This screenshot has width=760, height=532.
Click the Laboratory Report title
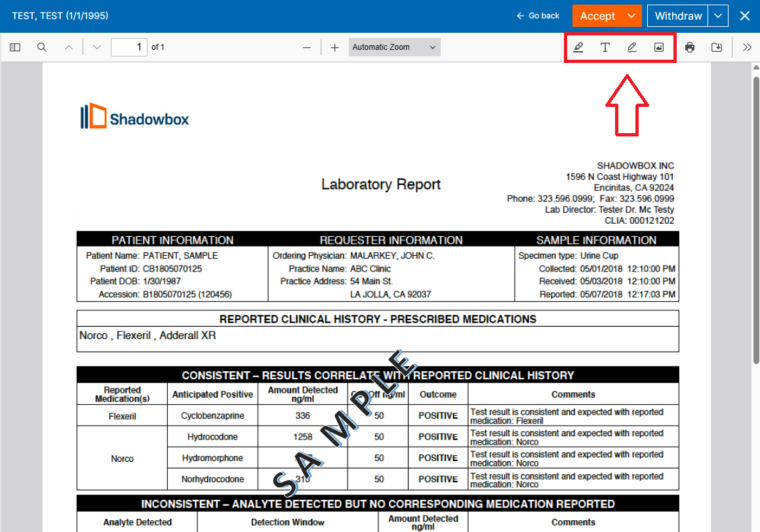tap(381, 184)
